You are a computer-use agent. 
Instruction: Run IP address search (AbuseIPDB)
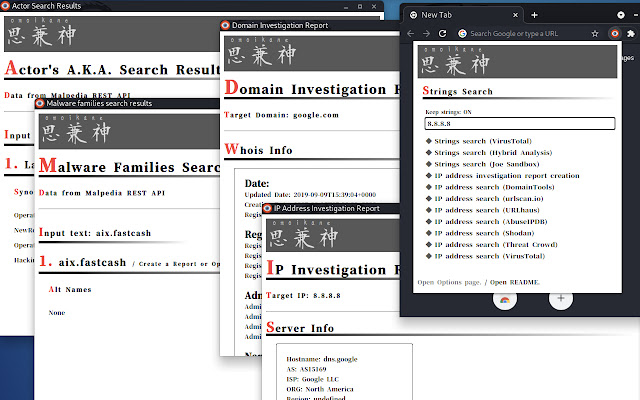491,222
